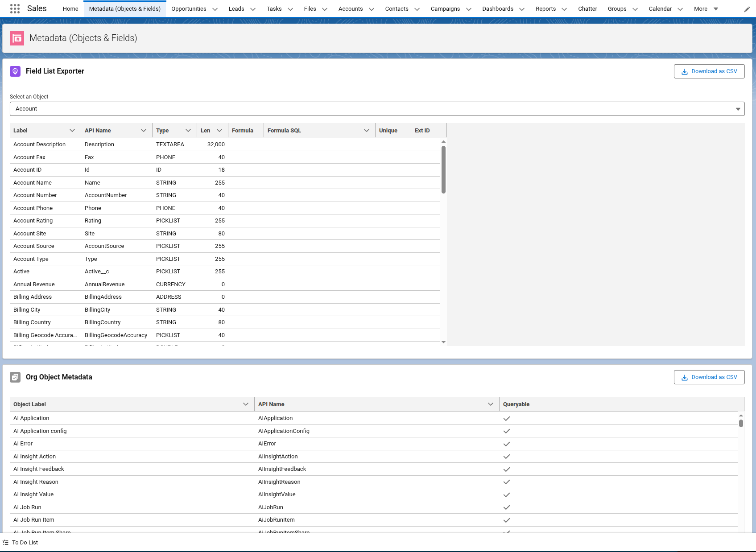
Task: Click the AI Job Run queryable checkmark
Action: [x=507, y=507]
